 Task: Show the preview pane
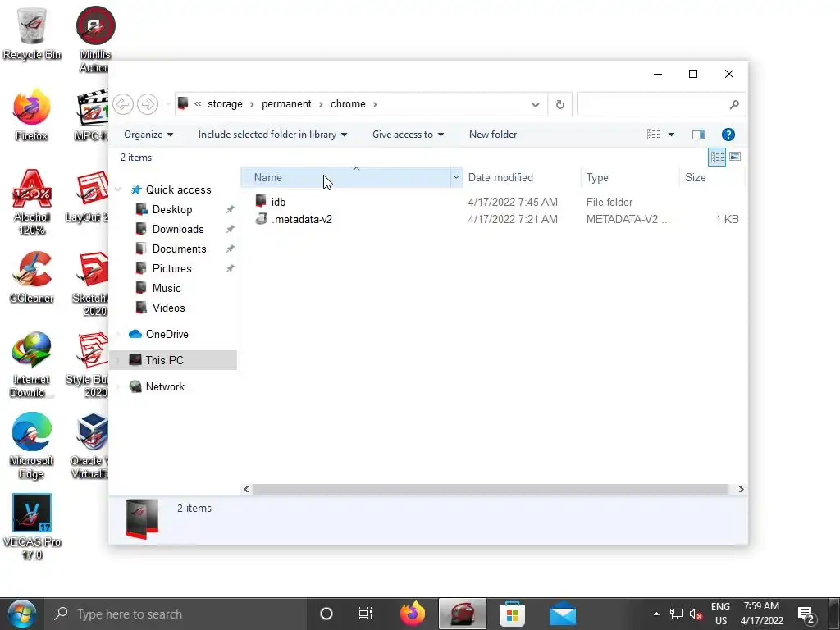coord(699,135)
